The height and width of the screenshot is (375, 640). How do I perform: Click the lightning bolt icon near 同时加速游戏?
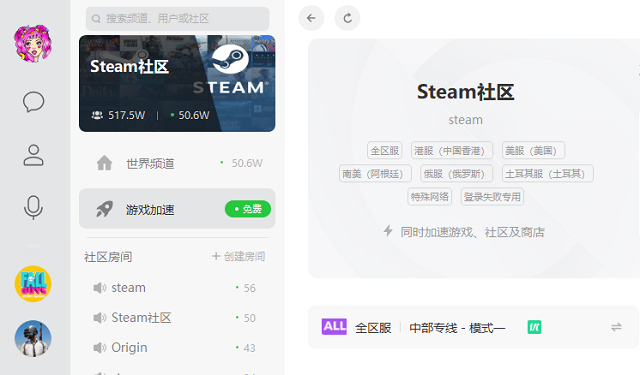[388, 231]
